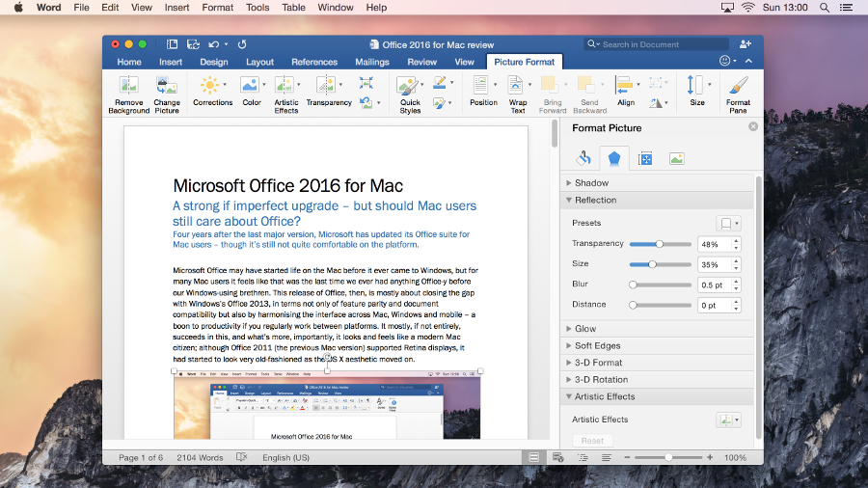Image resolution: width=868 pixels, height=488 pixels.
Task: Click the Transparency slider in Reflection
Action: coord(660,244)
